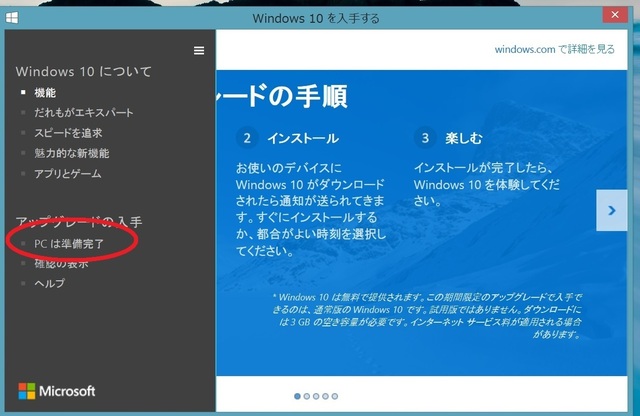Select 魅力的な新機能 menu item
This screenshot has width=640, height=416.
pyautogui.click(x=71, y=153)
